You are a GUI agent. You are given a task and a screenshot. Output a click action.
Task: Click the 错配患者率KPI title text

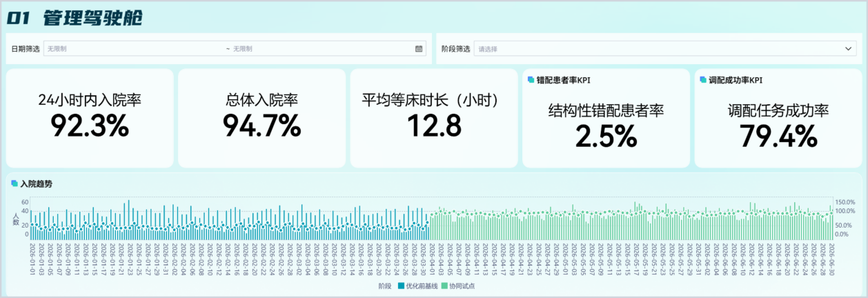pos(563,80)
